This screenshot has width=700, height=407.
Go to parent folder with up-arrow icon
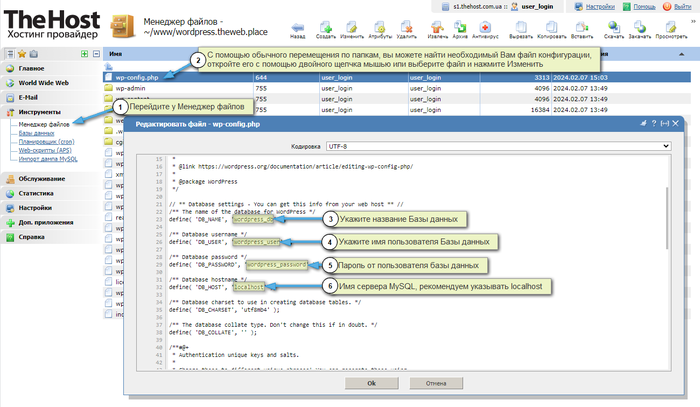(108, 66)
